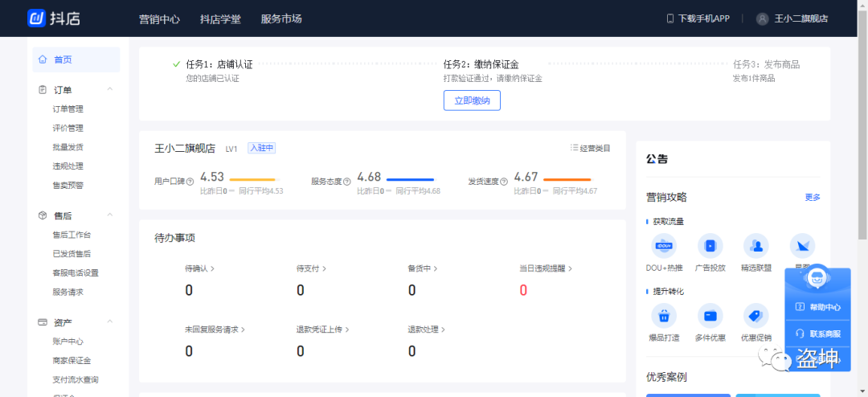Open 备货中 items

pyautogui.click(x=423, y=268)
